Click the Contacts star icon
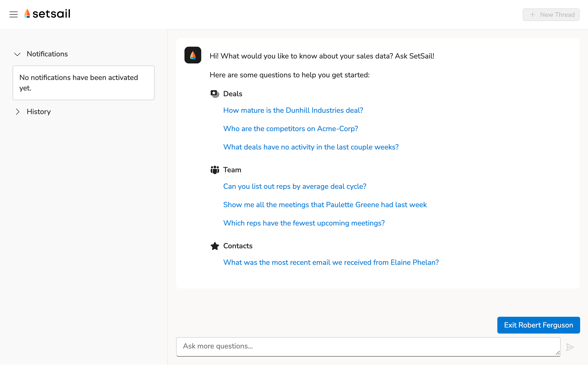 215,246
